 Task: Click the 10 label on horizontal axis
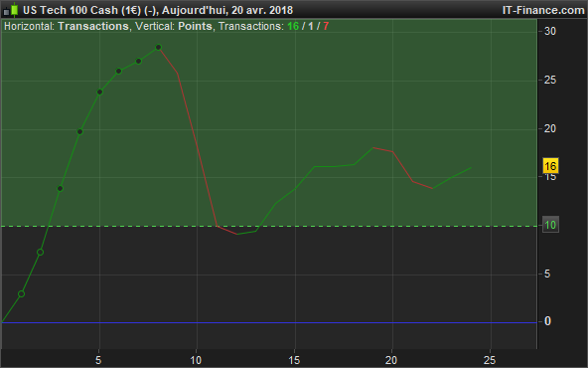click(196, 360)
